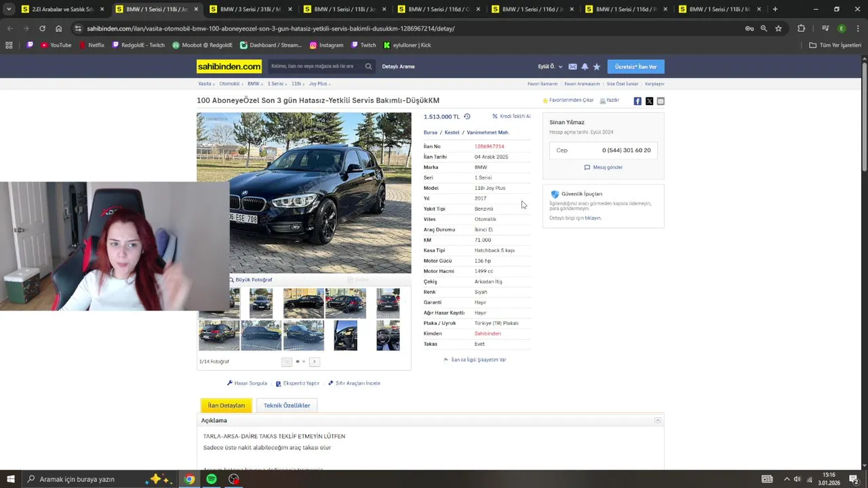Image resolution: width=868 pixels, height=488 pixels.
Task: Open Chrome zoom magnifier in address bar
Action: pos(764,28)
